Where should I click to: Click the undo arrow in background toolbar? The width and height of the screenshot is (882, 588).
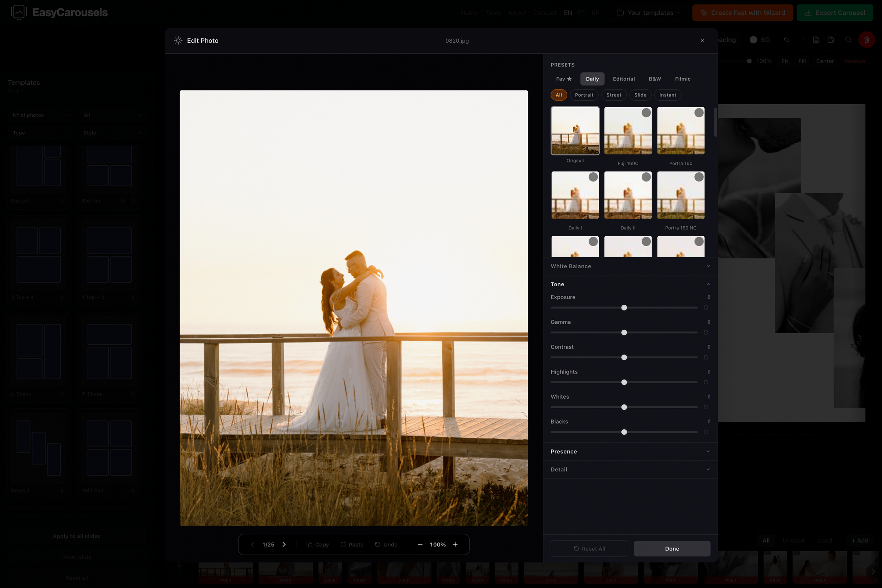786,40
